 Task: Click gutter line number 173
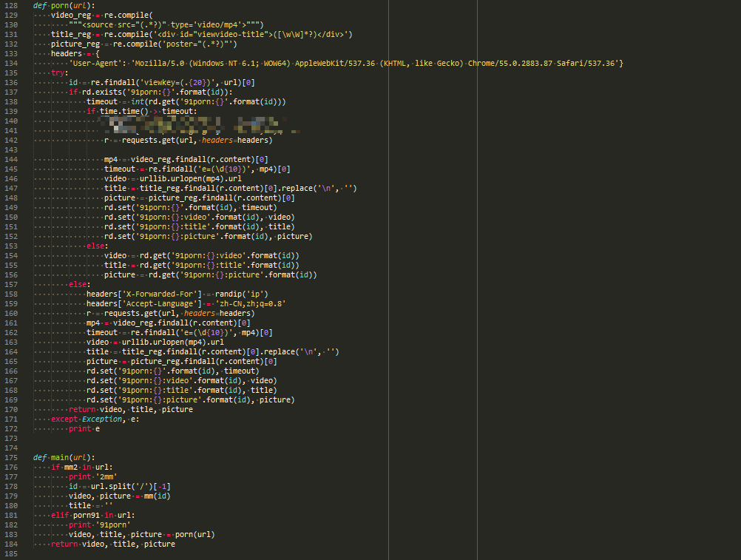11,439
